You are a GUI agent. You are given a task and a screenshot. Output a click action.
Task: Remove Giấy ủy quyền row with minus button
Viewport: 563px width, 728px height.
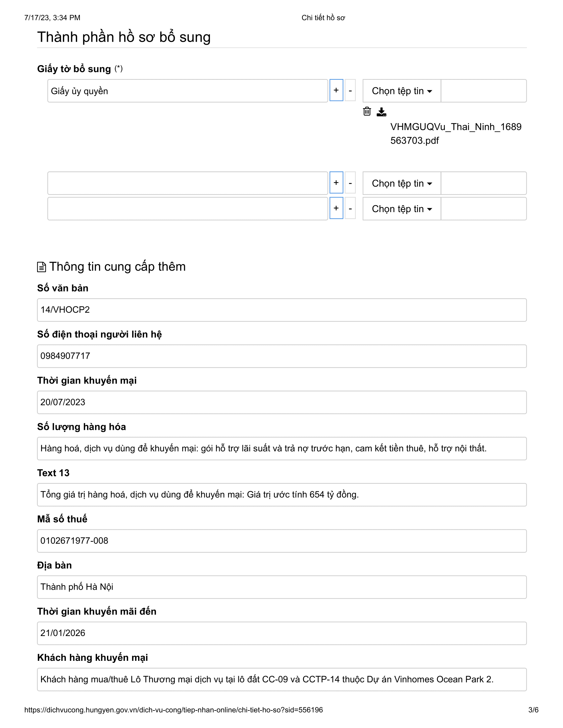(x=350, y=90)
